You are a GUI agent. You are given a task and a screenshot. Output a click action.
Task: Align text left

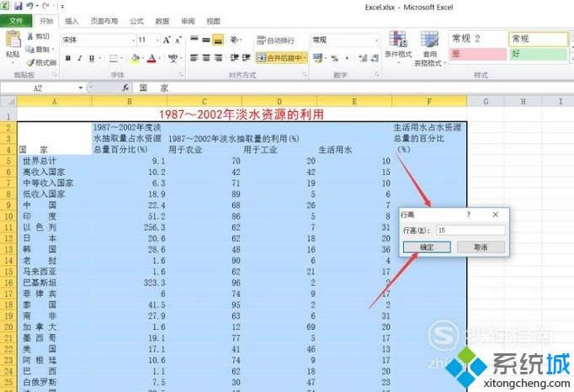194,58
